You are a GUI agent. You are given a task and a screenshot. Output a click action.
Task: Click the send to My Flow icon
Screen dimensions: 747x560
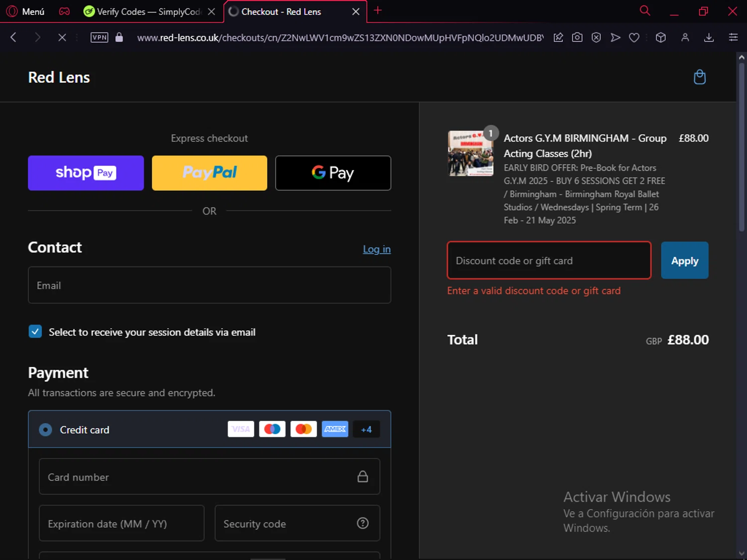tap(616, 37)
